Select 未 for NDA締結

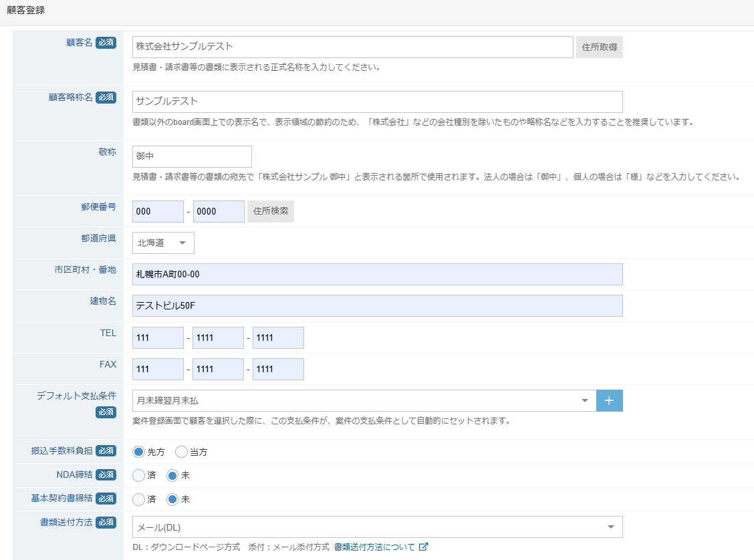coord(172,476)
